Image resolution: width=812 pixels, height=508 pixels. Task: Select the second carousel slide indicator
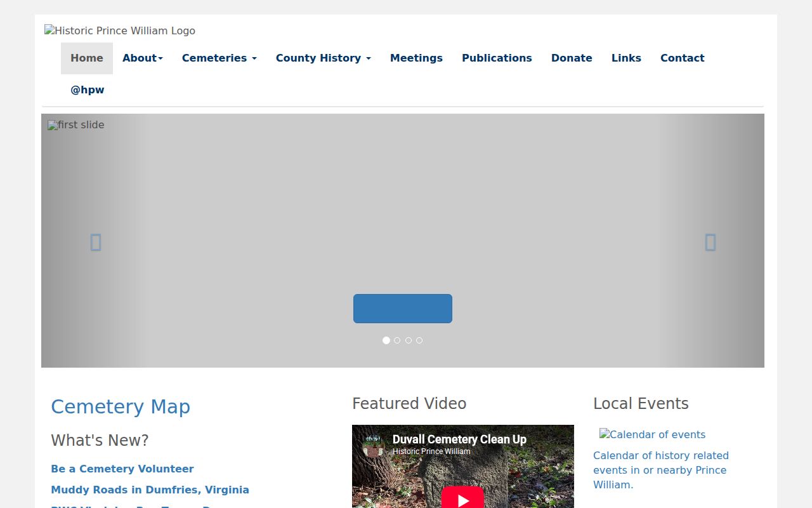tap(397, 340)
